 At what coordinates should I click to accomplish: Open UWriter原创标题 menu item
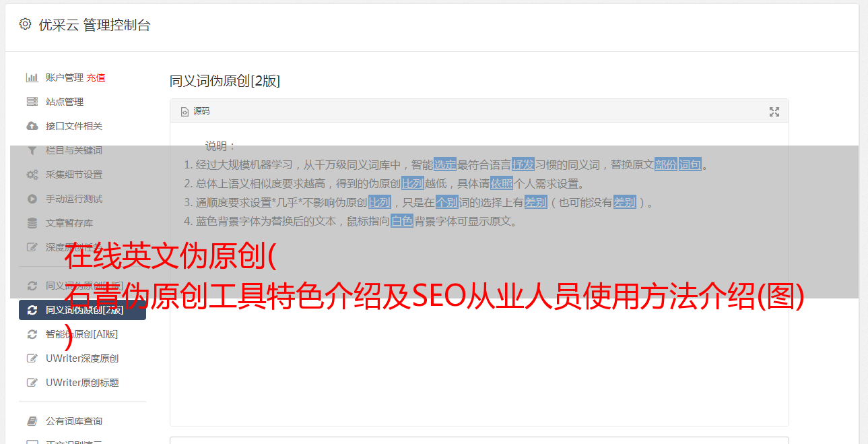tap(82, 383)
